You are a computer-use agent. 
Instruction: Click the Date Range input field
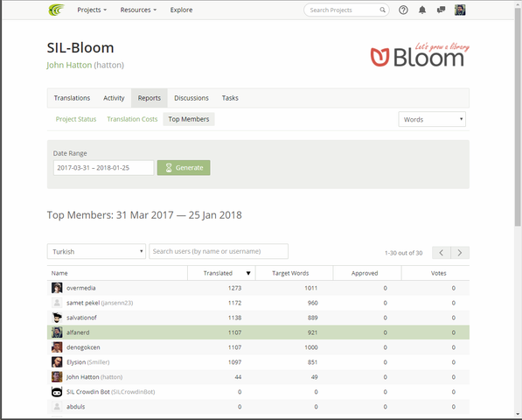coord(103,167)
